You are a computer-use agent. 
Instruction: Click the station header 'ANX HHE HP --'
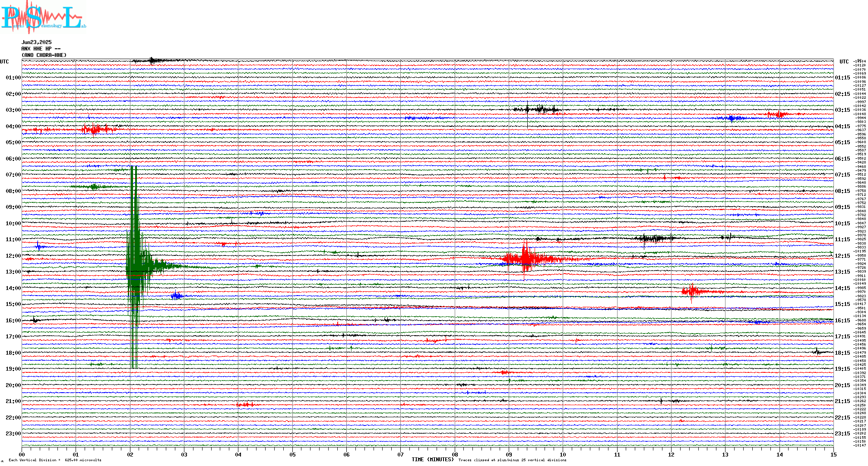click(x=41, y=49)
